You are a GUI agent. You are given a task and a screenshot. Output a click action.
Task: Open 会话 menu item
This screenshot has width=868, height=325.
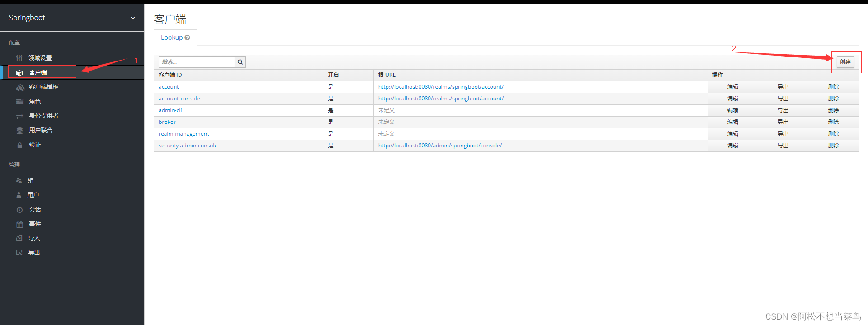[35, 209]
